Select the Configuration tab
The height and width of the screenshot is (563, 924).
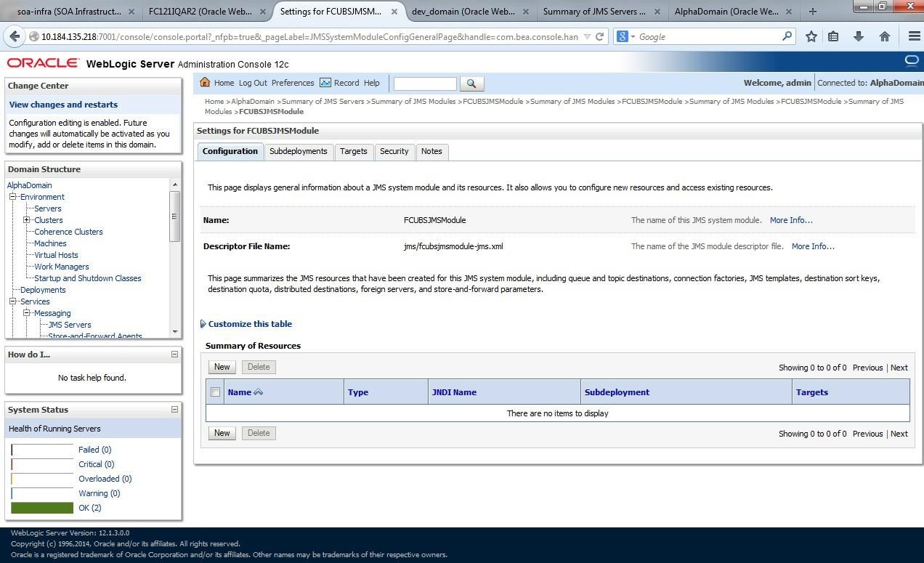(x=230, y=151)
